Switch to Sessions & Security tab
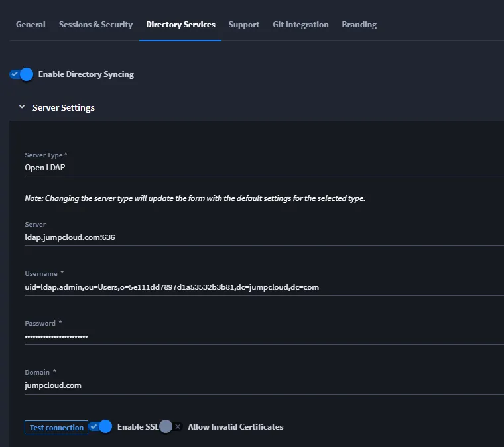 tap(95, 25)
